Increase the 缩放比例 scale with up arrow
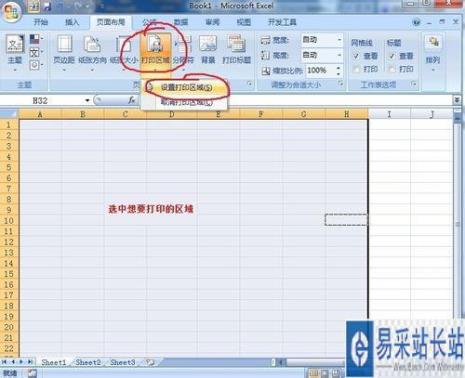 [x=339, y=68]
